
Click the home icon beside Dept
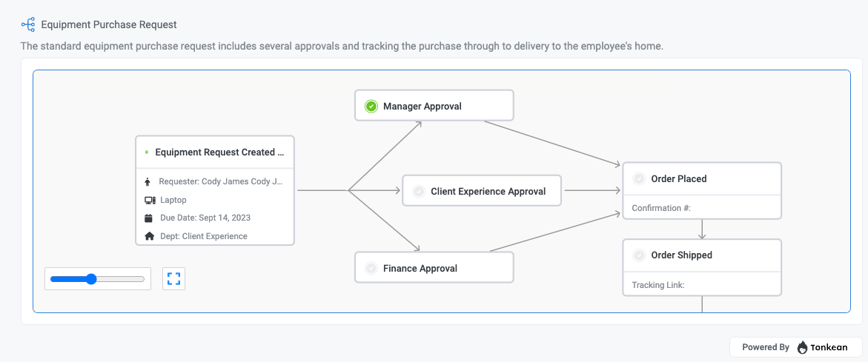click(x=149, y=236)
